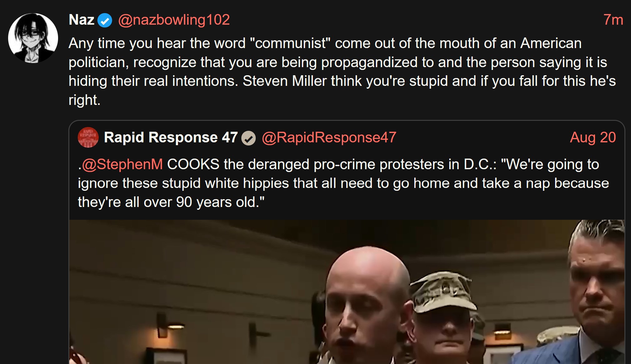
Task: Click the Aug 20 timestamp
Action: tap(593, 137)
